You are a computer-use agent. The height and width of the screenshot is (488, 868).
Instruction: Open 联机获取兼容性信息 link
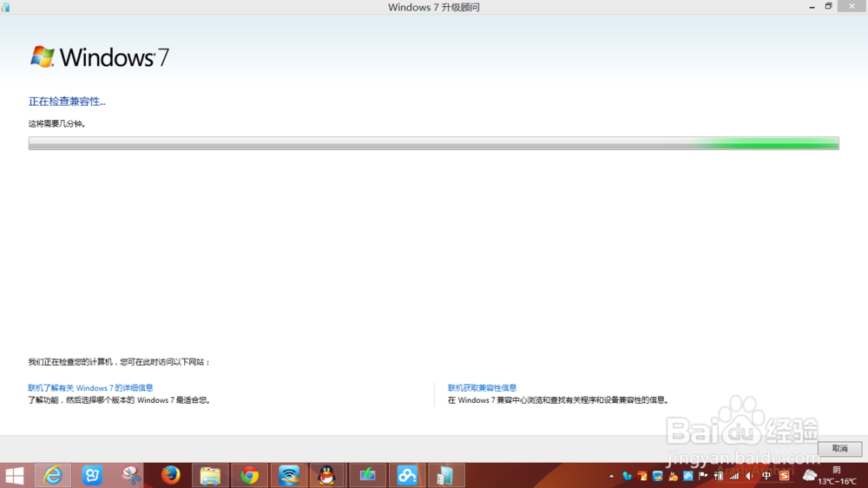(x=482, y=388)
